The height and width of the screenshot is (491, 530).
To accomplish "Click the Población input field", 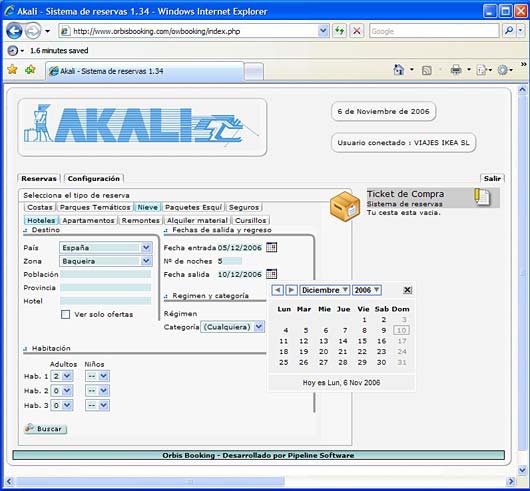I will pos(106,274).
